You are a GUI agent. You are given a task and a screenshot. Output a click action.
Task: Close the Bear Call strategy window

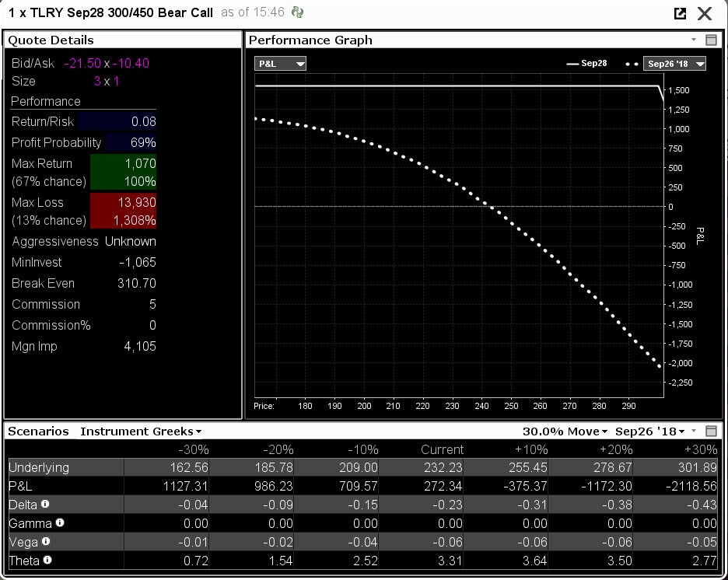click(705, 13)
